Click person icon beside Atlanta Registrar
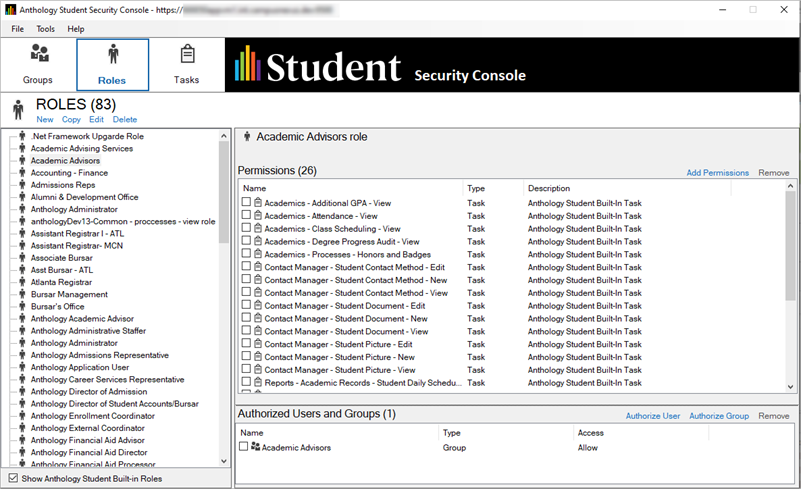 (22, 282)
